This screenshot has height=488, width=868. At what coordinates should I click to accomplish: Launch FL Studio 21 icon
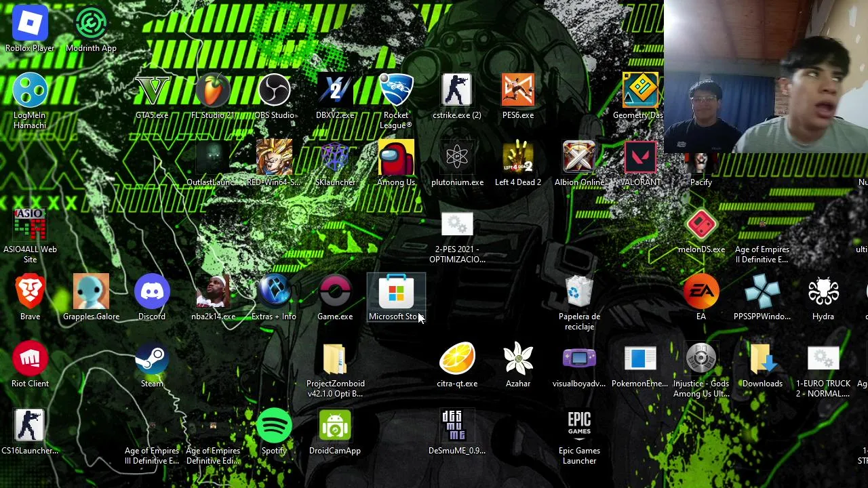(x=213, y=90)
